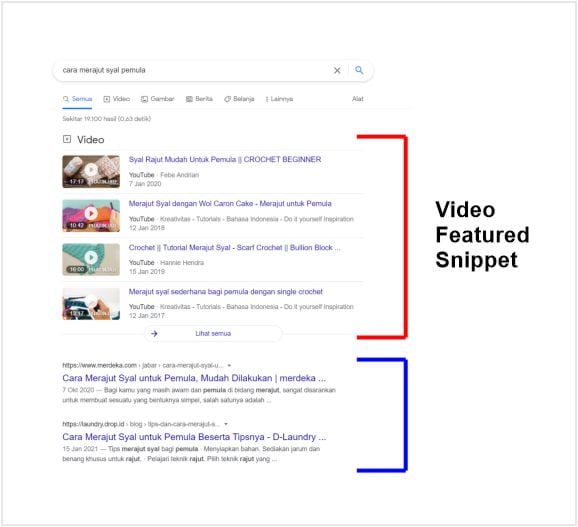Viewport: 578px width, 527px height.
Task: Open the Gambar tab
Action: coord(158,99)
